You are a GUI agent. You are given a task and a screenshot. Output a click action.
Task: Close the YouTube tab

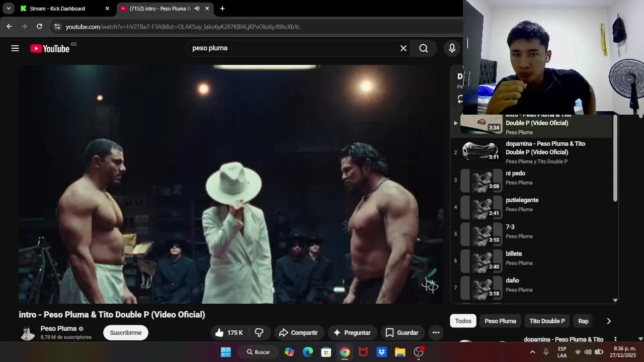(207, 9)
